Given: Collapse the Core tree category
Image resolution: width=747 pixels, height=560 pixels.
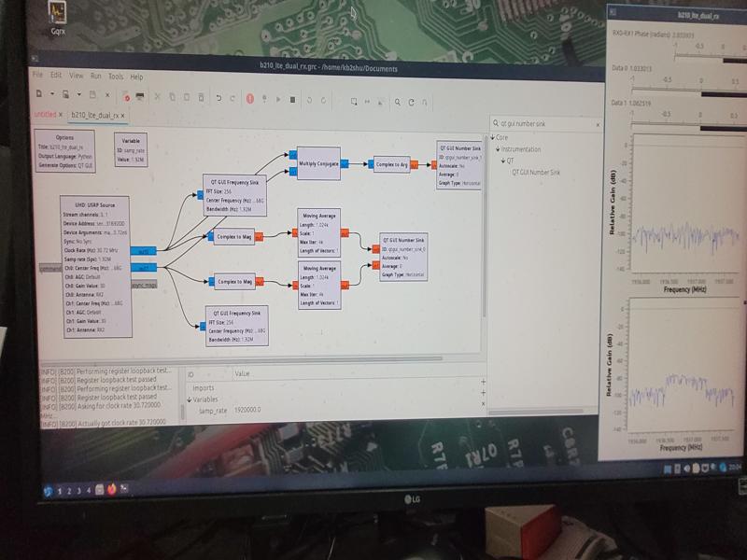Looking at the screenshot, I should [x=493, y=137].
